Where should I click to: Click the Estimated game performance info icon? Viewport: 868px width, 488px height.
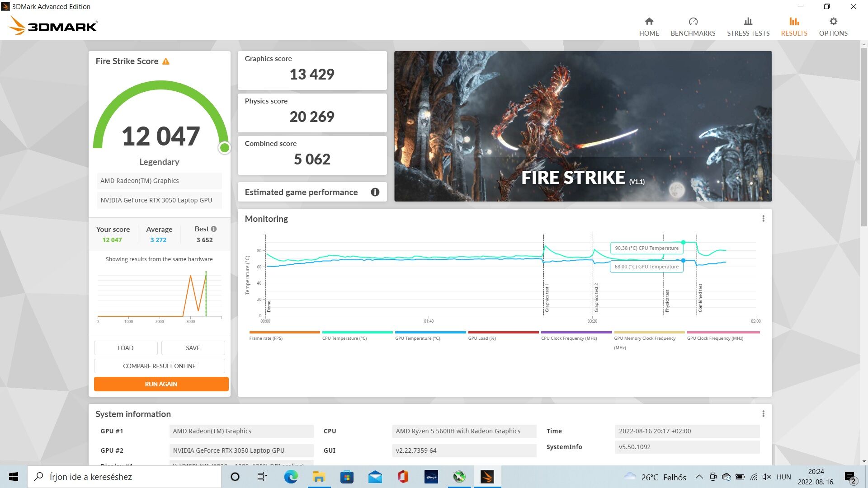tap(375, 192)
